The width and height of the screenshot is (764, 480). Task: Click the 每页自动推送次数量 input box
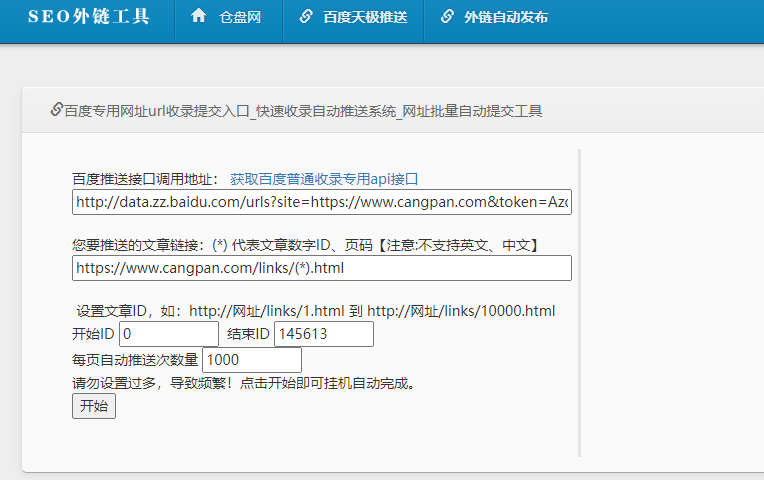click(x=252, y=360)
